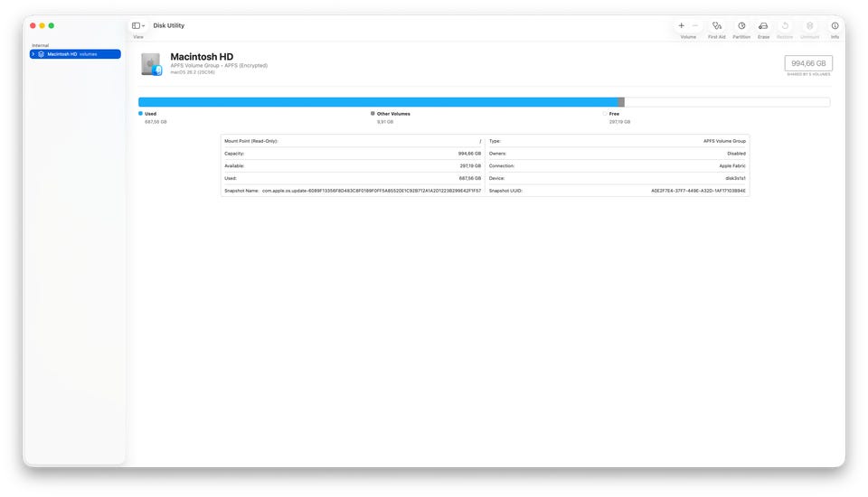
Task: Click the blue Used legend dot
Action: click(x=141, y=114)
